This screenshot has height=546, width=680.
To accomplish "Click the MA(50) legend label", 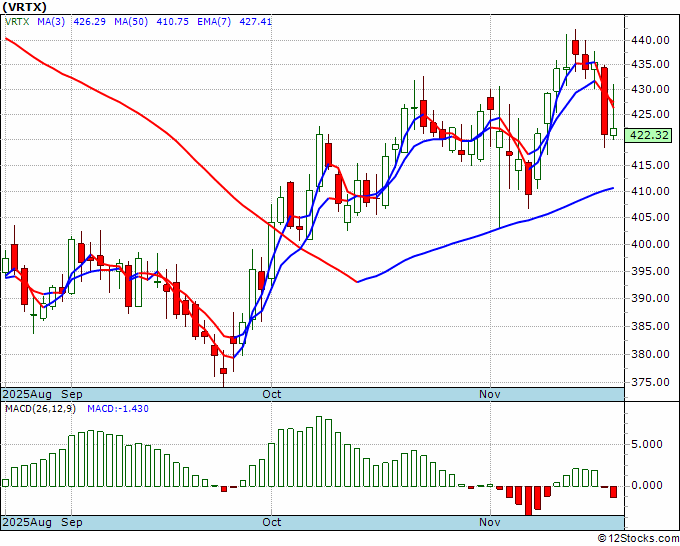I will 131,21.
